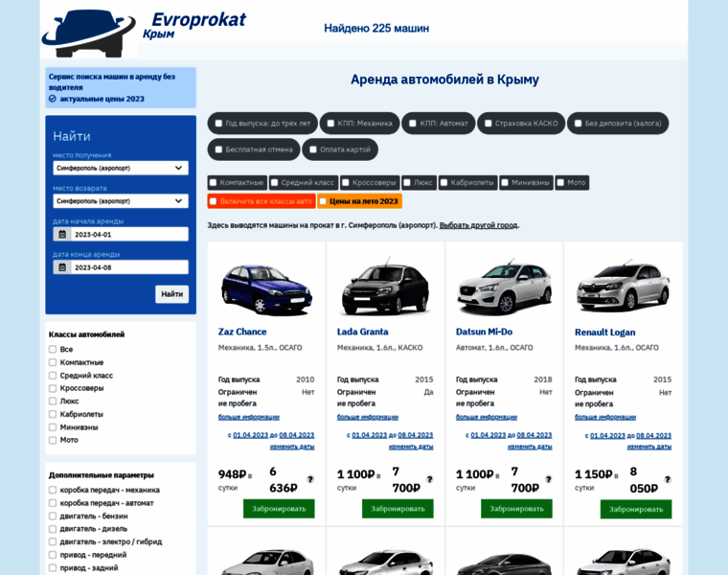Click Забронировать for Zaz Chance
Screen dimensions: 728x575
279,509
